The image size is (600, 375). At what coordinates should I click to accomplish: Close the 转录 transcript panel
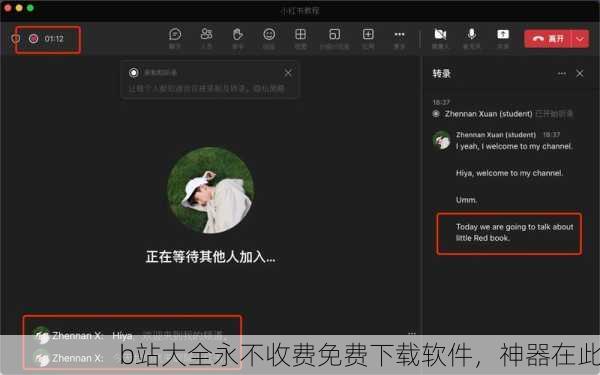click(580, 73)
